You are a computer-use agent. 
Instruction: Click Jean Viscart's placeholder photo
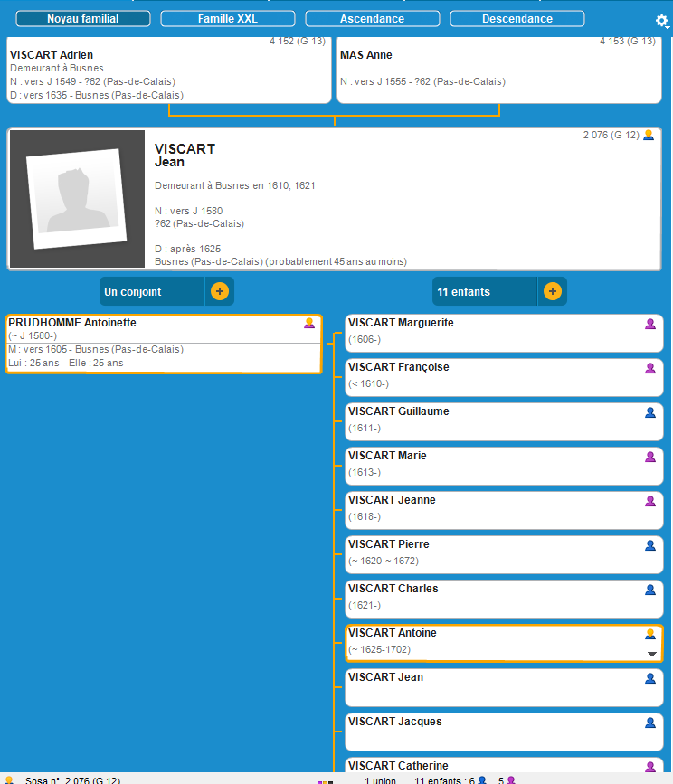(76, 199)
